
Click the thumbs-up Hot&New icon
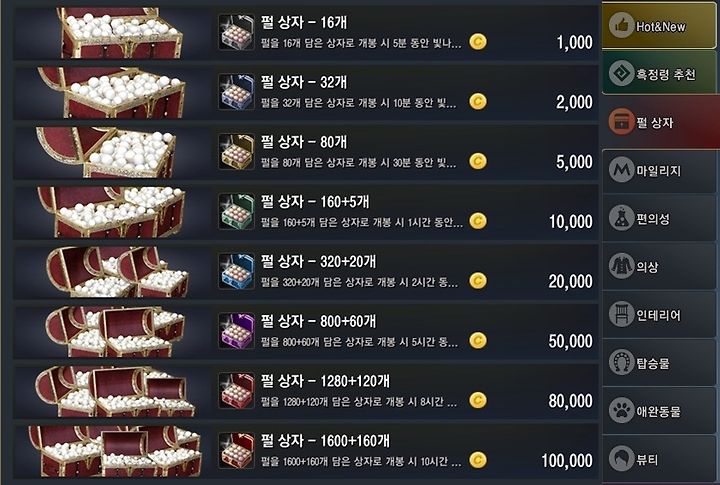pos(621,25)
